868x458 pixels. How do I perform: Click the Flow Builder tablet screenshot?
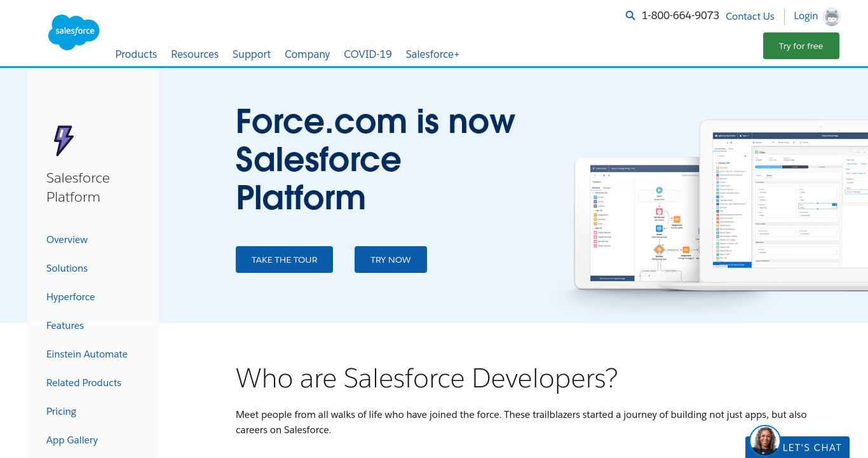[x=637, y=224]
